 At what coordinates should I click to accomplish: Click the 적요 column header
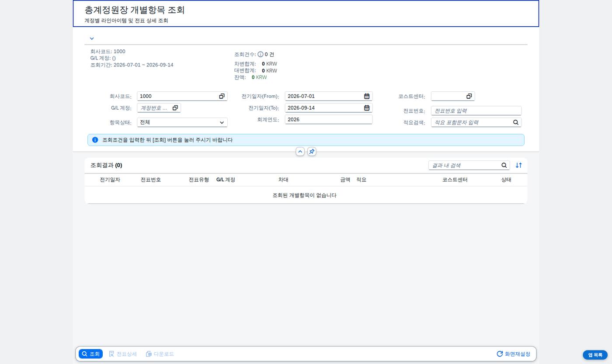click(361, 180)
